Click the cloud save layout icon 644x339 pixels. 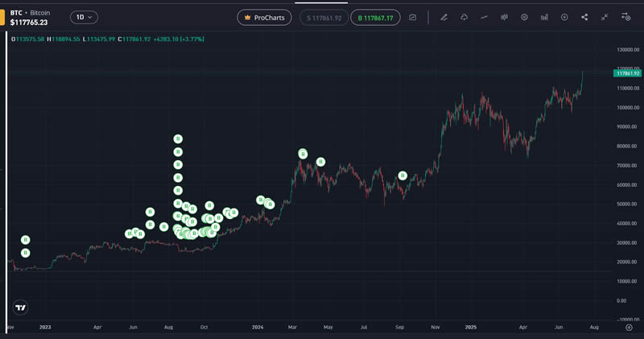464,17
